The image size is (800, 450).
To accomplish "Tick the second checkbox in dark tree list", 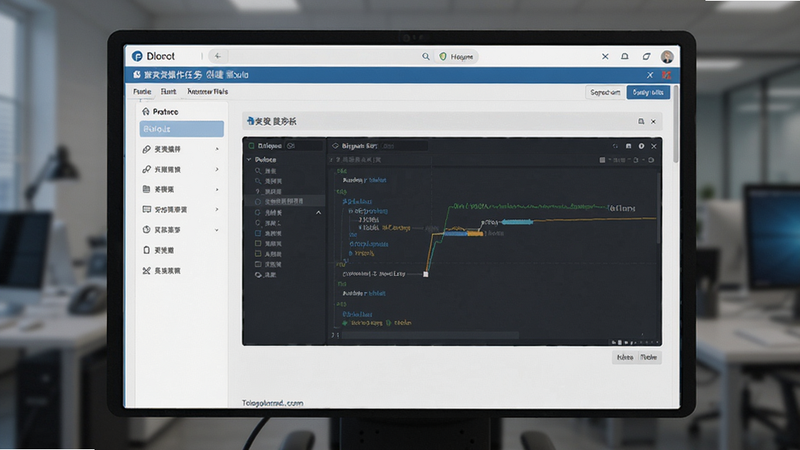I will (x=258, y=243).
